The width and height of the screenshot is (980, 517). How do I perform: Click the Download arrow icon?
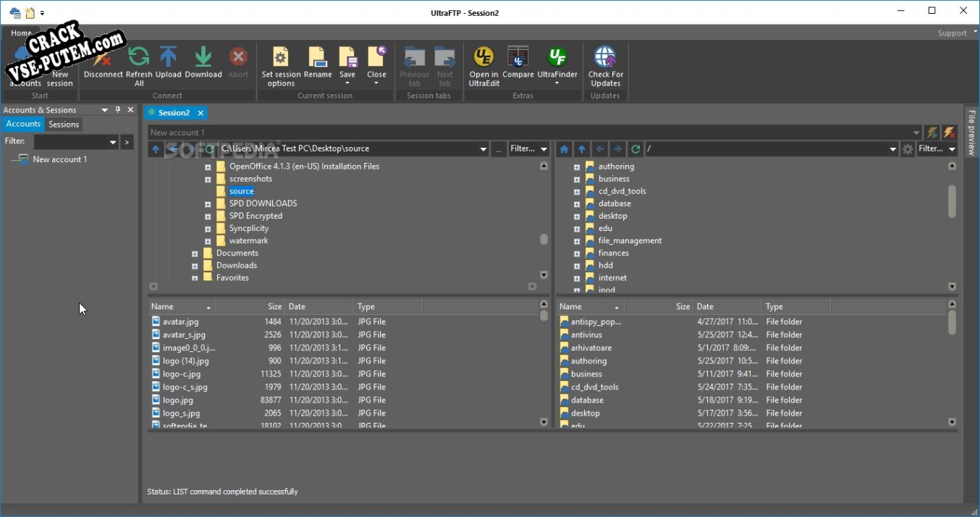coord(203,58)
